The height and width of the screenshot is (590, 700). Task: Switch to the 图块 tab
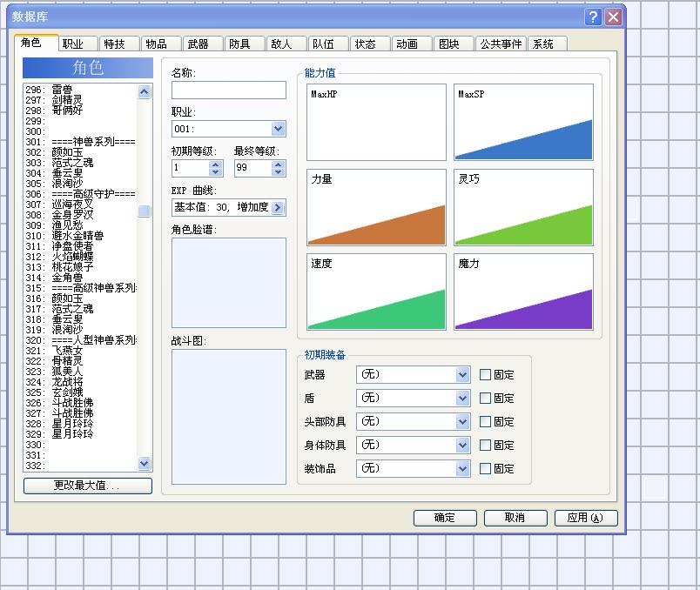click(453, 44)
